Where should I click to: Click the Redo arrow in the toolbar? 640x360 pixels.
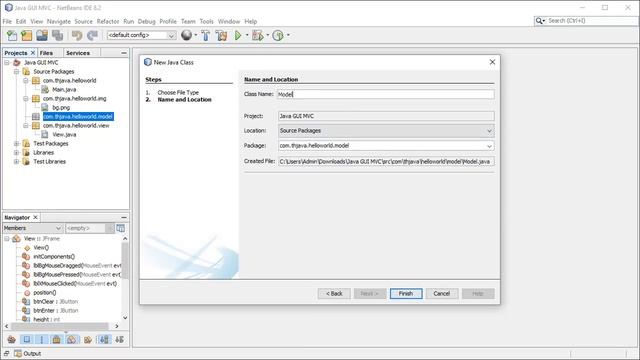[x=92, y=36]
